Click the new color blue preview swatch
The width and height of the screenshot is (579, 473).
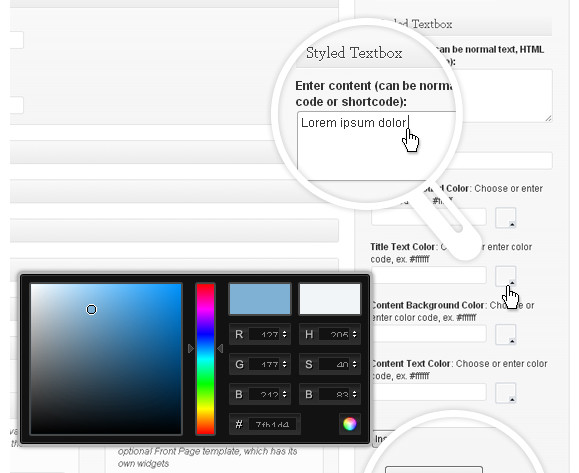(260, 299)
